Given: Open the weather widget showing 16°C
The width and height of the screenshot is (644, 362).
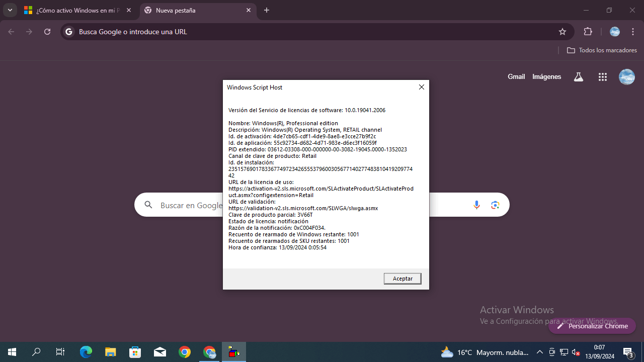Looking at the screenshot, I should (485, 352).
